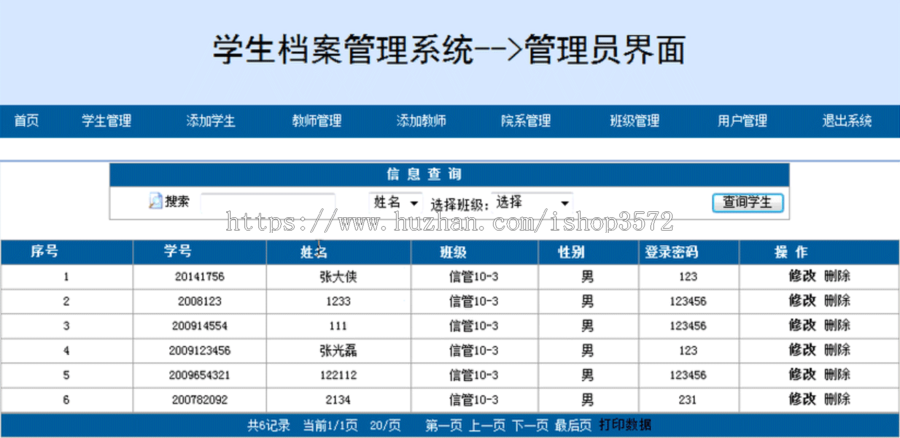This screenshot has width=900, height=438.
Task: Click 删除 for student 张大侠
Action: point(837,276)
